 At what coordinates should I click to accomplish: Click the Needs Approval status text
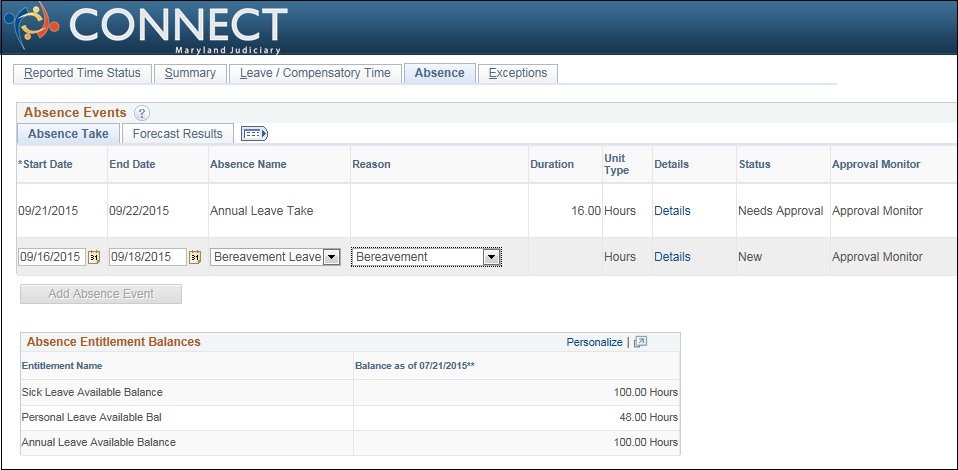782,211
